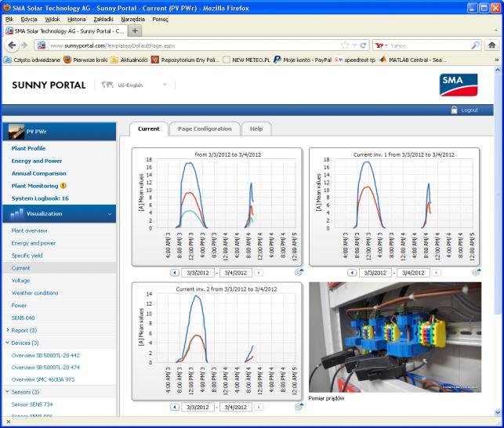
Task: Click the SMA logo
Action: [x=459, y=85]
